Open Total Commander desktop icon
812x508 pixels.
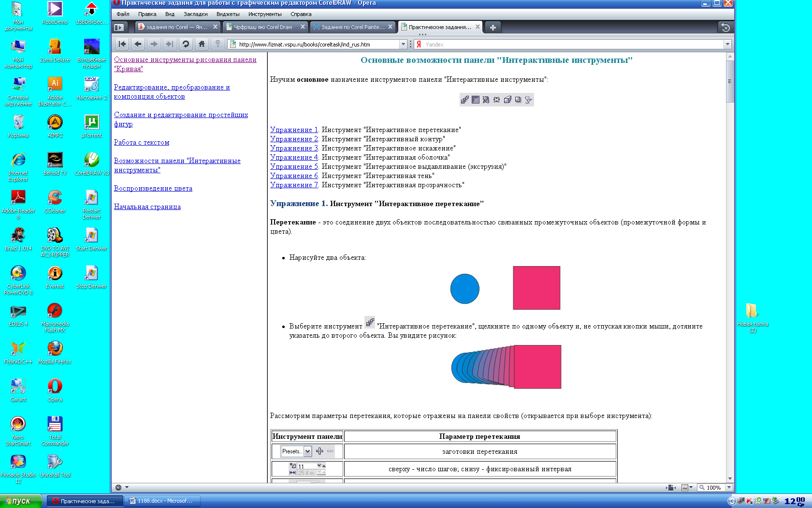(55, 430)
